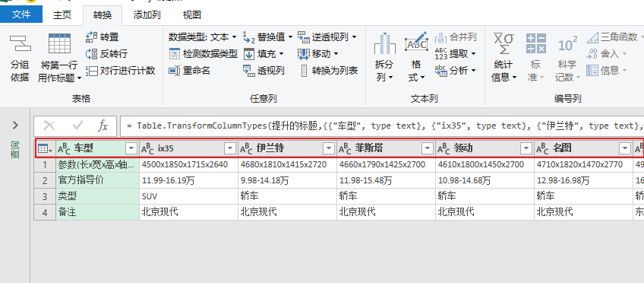This screenshot has height=283, width=644.
Task: Click the 重命名 rename button
Action: 190,71
